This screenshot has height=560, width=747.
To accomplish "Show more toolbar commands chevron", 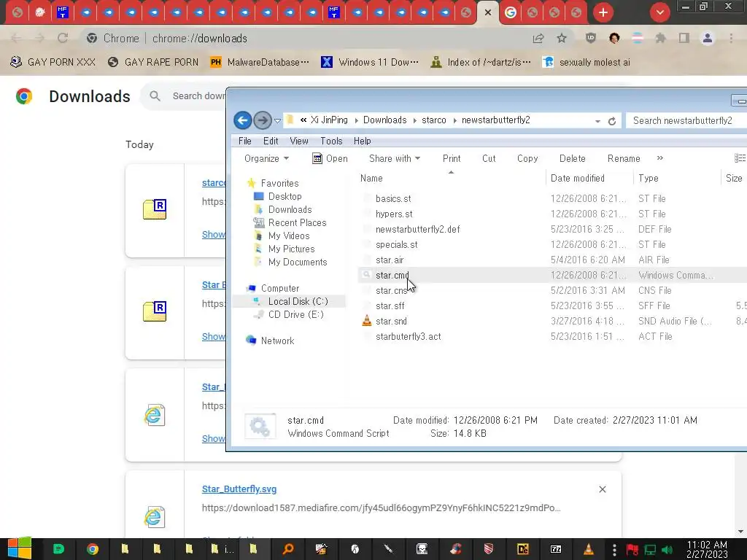I will click(x=659, y=158).
